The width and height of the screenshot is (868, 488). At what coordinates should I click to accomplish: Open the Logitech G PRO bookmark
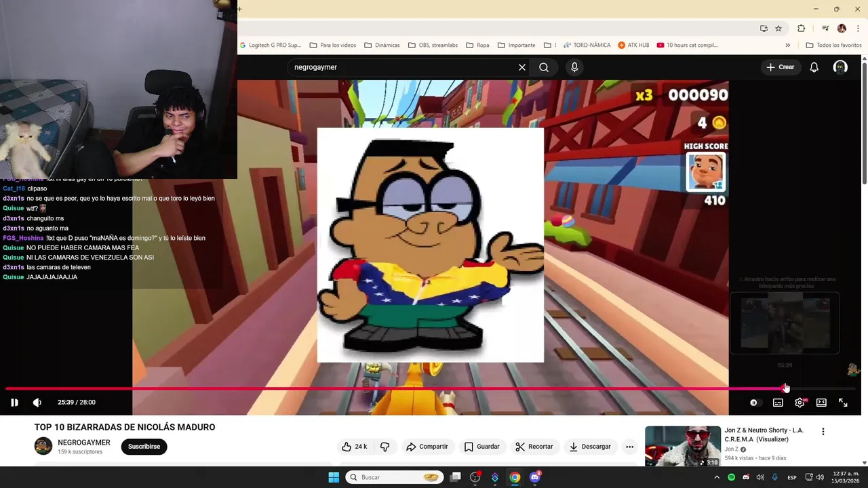click(271, 45)
